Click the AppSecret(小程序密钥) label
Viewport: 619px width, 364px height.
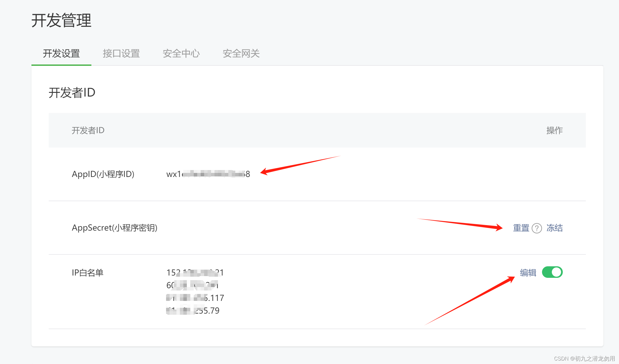(x=114, y=228)
